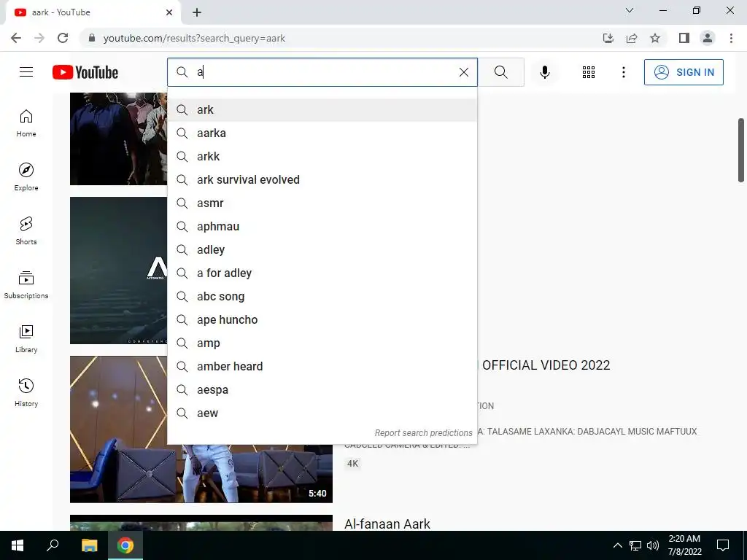The width and height of the screenshot is (747, 560).
Task: Choose the 'aphmau' suggestion
Action: click(322, 227)
